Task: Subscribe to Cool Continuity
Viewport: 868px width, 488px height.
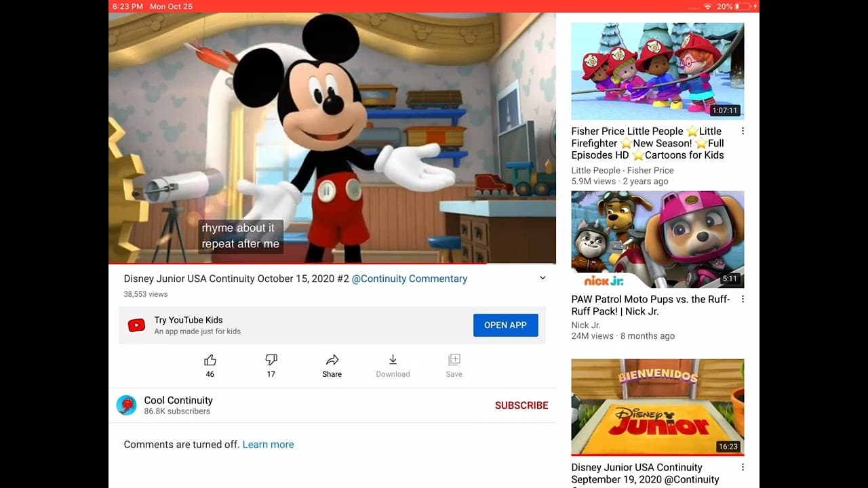Action: 521,405
